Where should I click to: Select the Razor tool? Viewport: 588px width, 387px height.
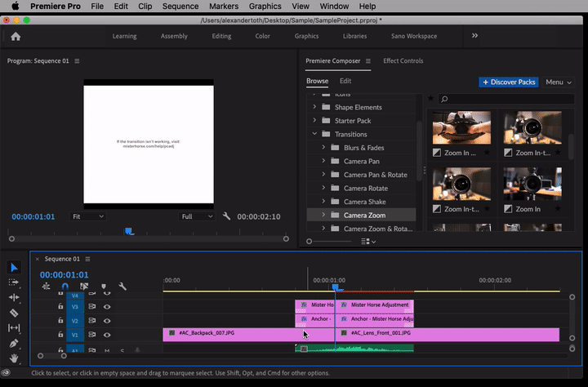click(x=14, y=313)
